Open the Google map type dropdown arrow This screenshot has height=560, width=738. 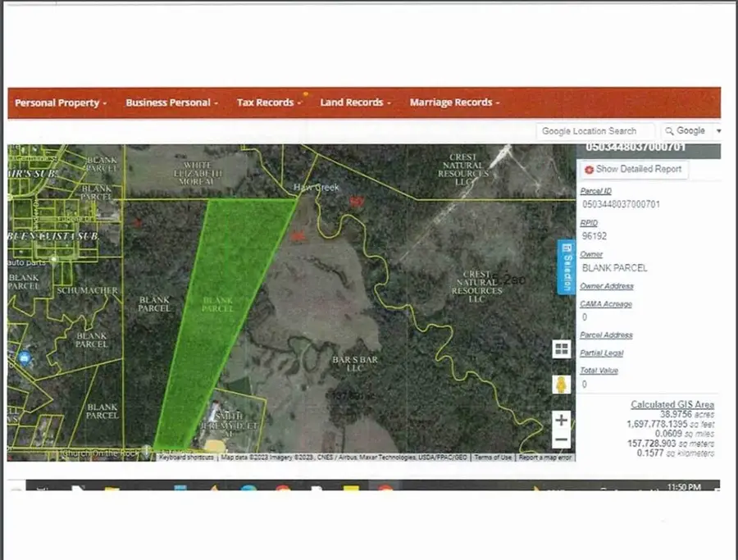tap(717, 131)
